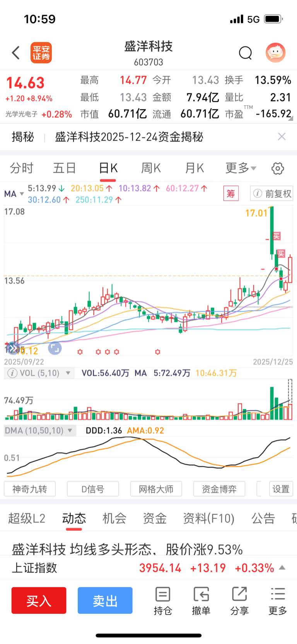This screenshot has height=644, width=297.
Task: Open the 前复权 info icon
Action: point(258,193)
